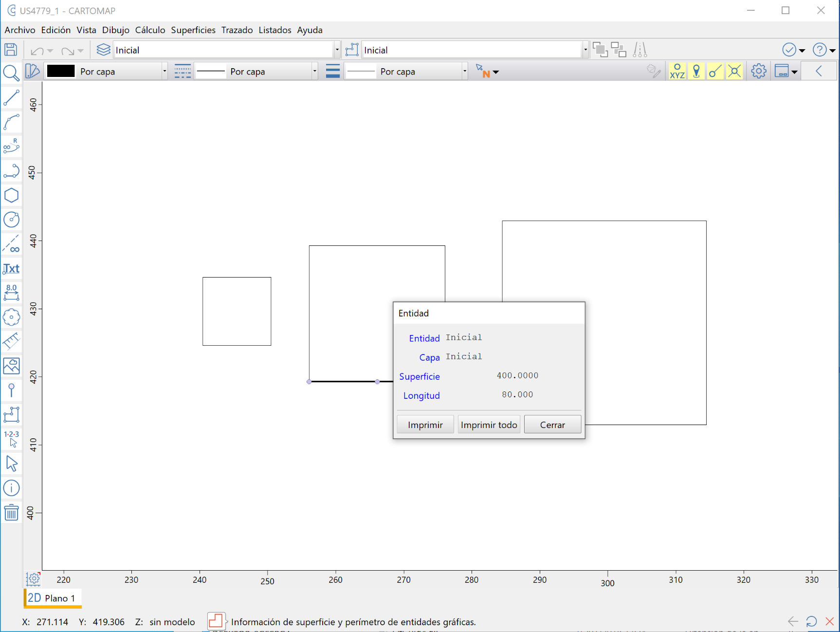Expand the panel layout dropdown arrow
Viewport: 840px width, 632px height.
[795, 72]
